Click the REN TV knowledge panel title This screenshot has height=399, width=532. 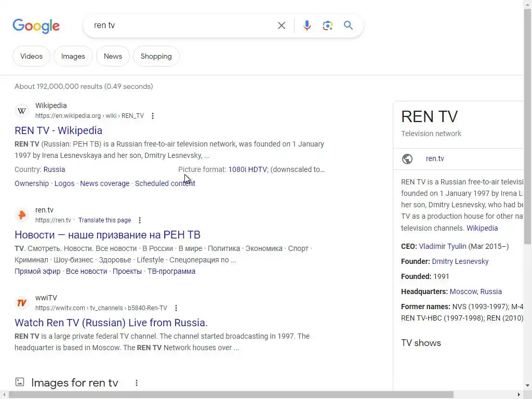tap(430, 117)
